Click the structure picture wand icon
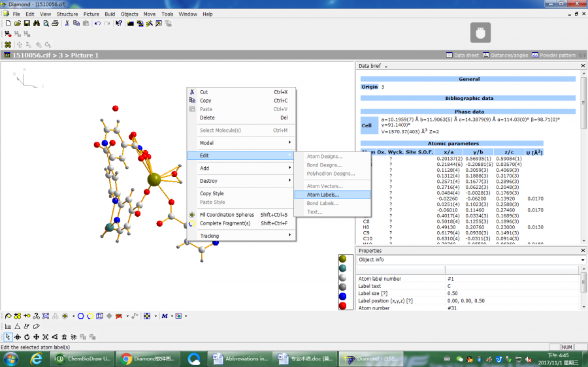This screenshot has width=588, height=367. point(149,24)
